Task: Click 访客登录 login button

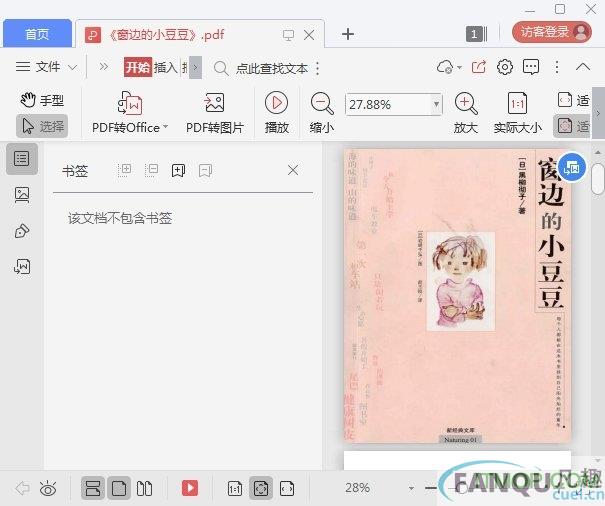Action: point(552,32)
